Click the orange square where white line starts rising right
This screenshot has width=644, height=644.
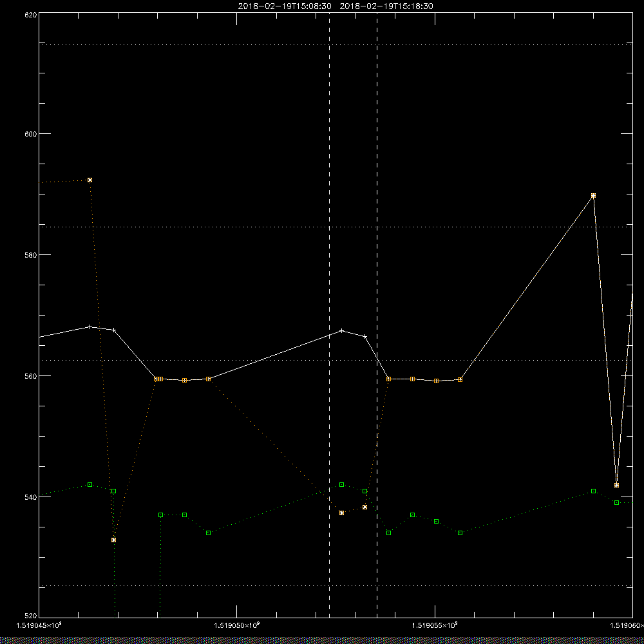(460, 379)
